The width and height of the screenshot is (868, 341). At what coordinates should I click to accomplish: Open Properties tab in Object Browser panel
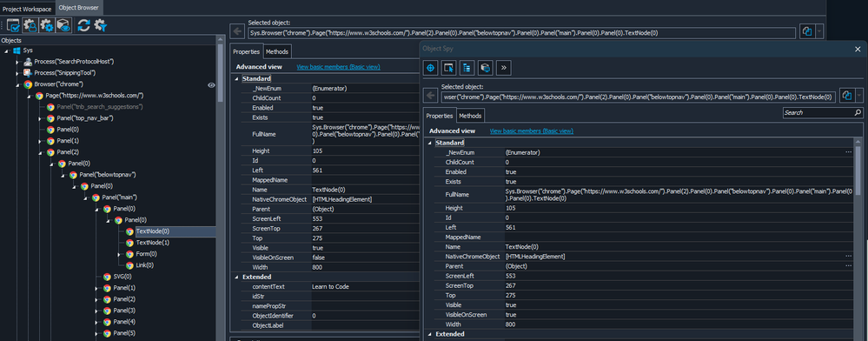click(x=247, y=51)
